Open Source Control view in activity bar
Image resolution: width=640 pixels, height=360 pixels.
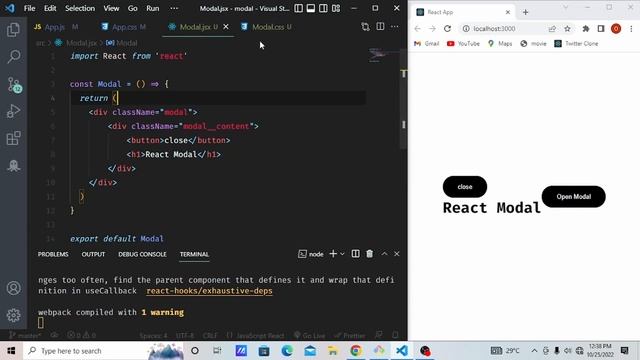click(14, 84)
